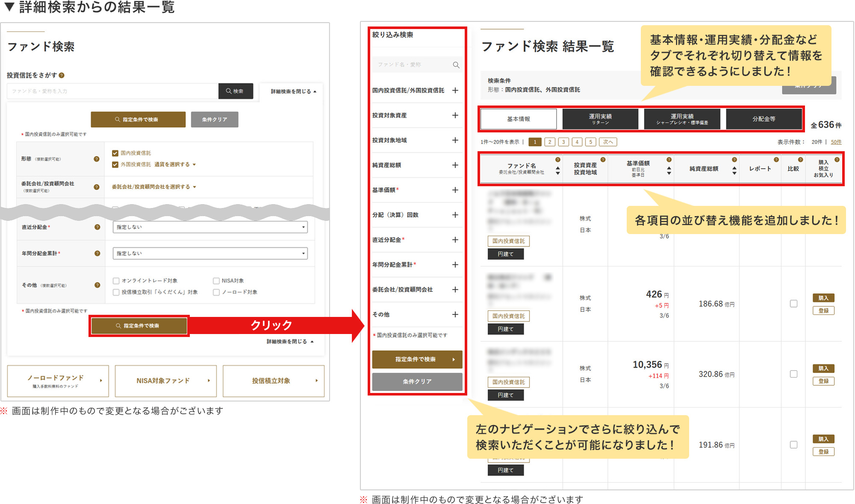Open 委託会社/投資顧問会社を選択する dropdown
This screenshot has height=504, width=855.
pos(154,187)
